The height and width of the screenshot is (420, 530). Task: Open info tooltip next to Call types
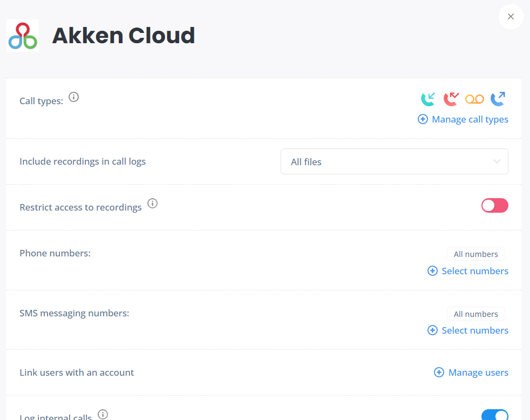pos(74,97)
